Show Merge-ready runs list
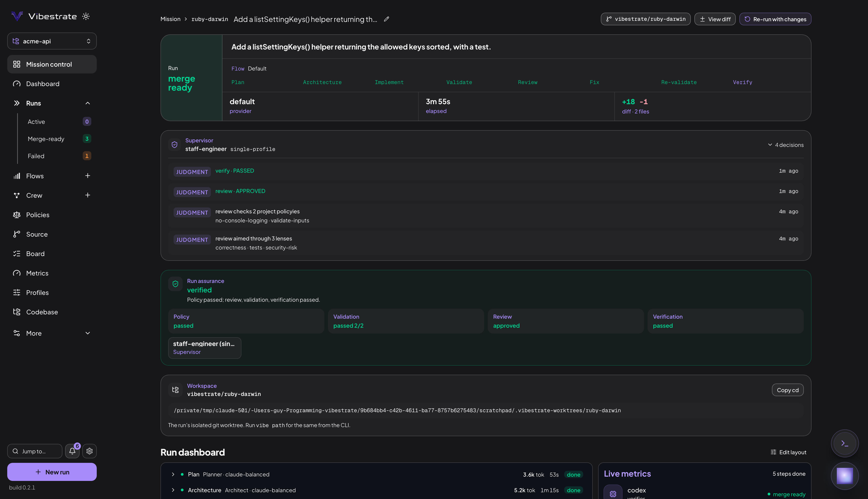Image resolution: width=868 pixels, height=499 pixels. pos(59,139)
